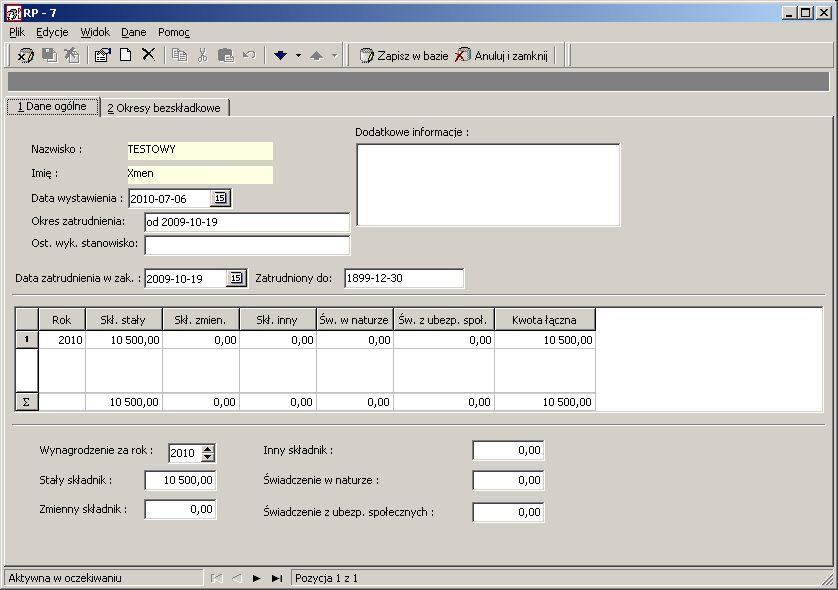Screen dimensions: 838x590
Task: Go to next record in status bar
Action: 257,578
